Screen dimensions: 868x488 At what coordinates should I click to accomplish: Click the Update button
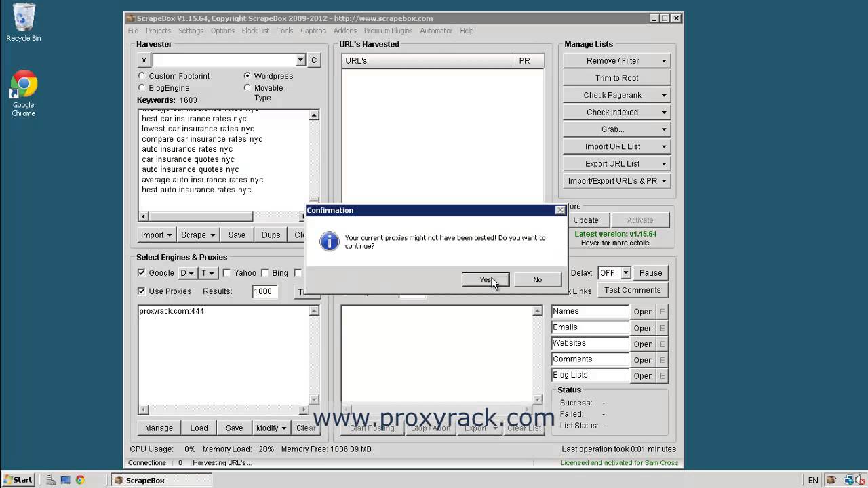click(586, 220)
